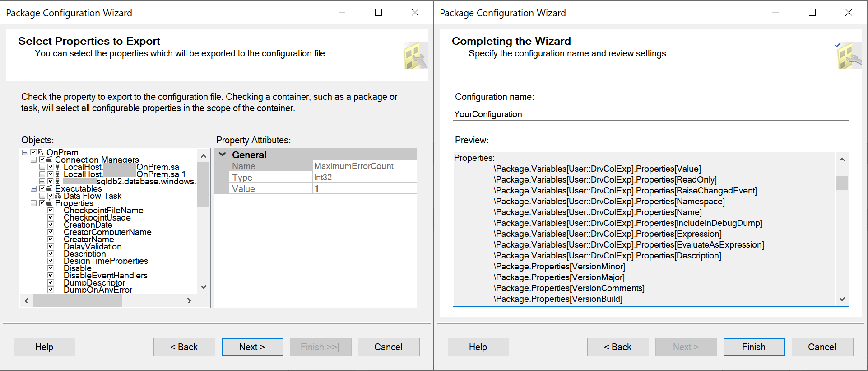Click Back in Completing the Wizard window
868x371 pixels.
coord(618,347)
